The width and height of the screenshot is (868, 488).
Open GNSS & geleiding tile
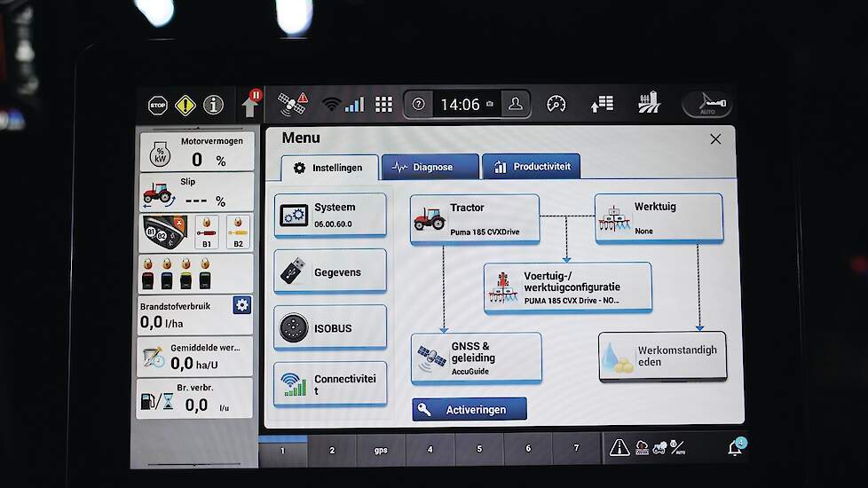coord(476,358)
